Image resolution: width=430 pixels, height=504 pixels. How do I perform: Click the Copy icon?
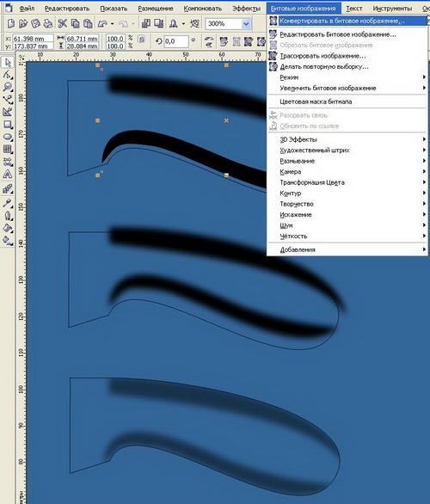point(75,23)
